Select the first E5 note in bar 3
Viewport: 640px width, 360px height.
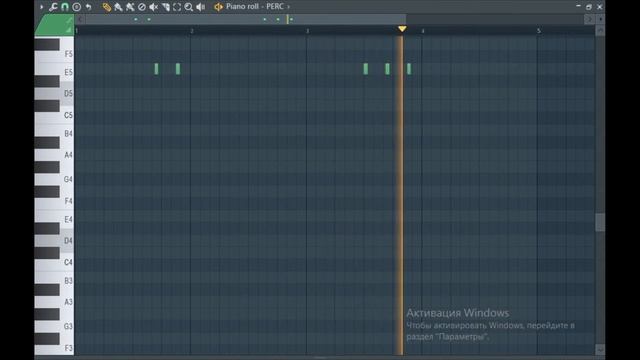[x=366, y=69]
